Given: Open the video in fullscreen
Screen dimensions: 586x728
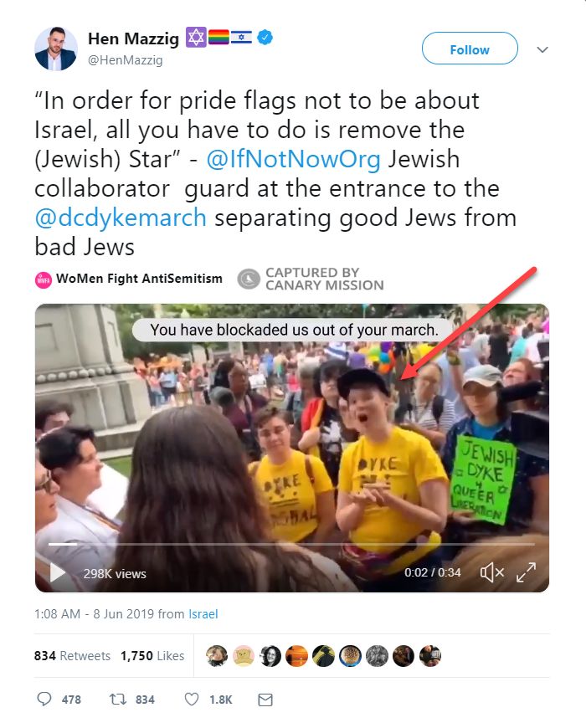Looking at the screenshot, I should pyautogui.click(x=526, y=572).
